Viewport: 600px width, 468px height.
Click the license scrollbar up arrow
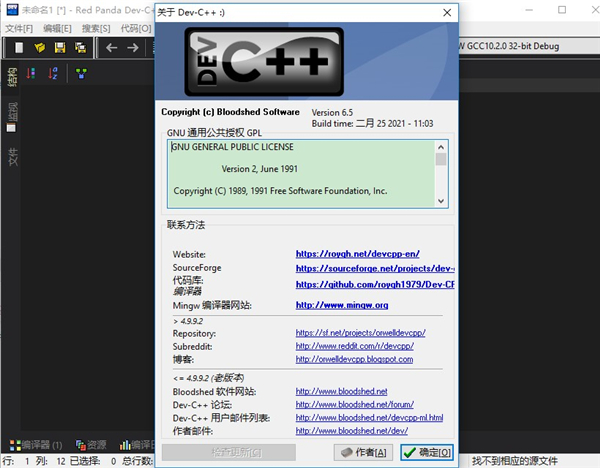pos(441,147)
